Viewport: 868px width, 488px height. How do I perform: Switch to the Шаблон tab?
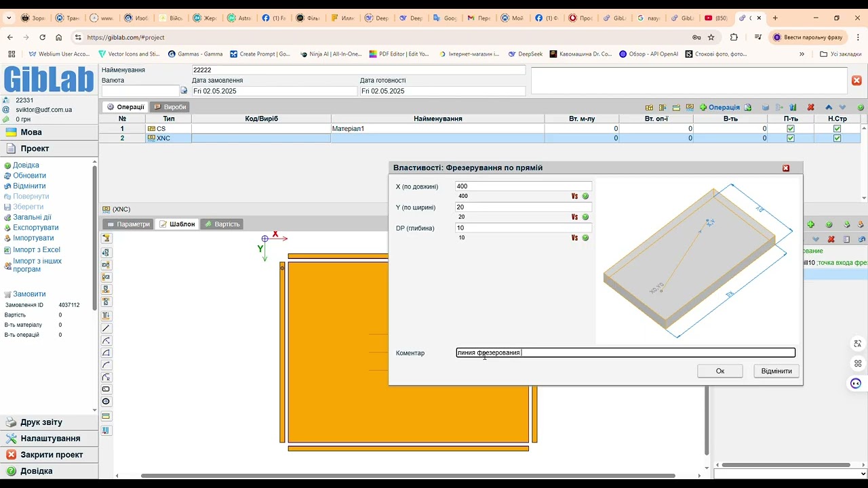coord(178,224)
